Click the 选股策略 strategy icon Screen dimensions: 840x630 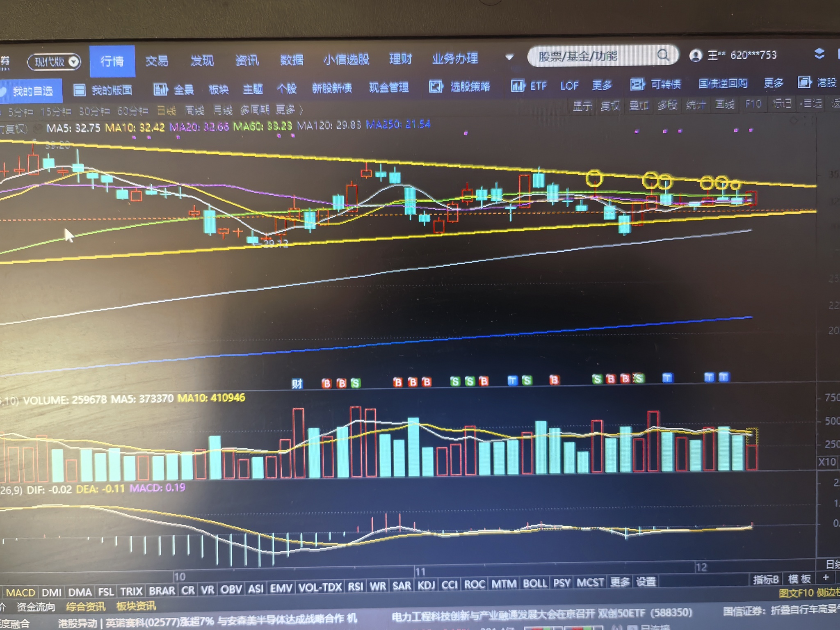tap(436, 87)
